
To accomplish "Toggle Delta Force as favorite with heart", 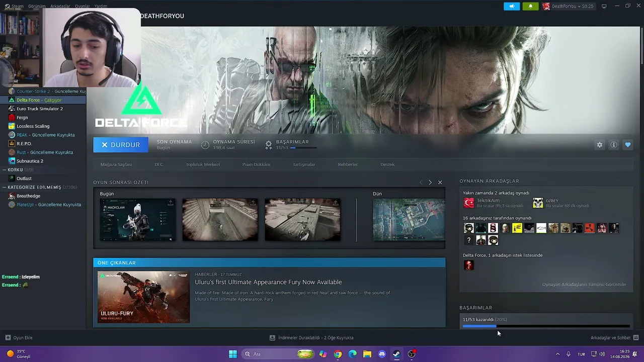I will tap(628, 145).
